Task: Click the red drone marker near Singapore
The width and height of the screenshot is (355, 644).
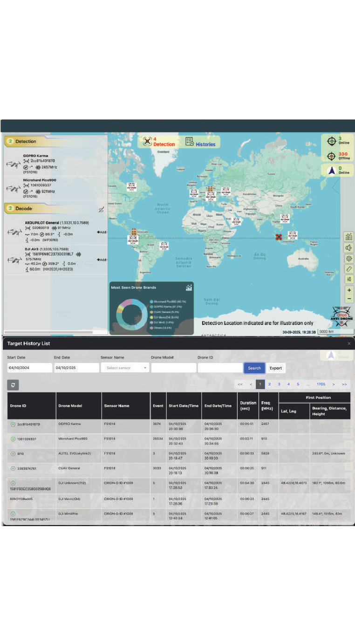Action: coord(279,237)
